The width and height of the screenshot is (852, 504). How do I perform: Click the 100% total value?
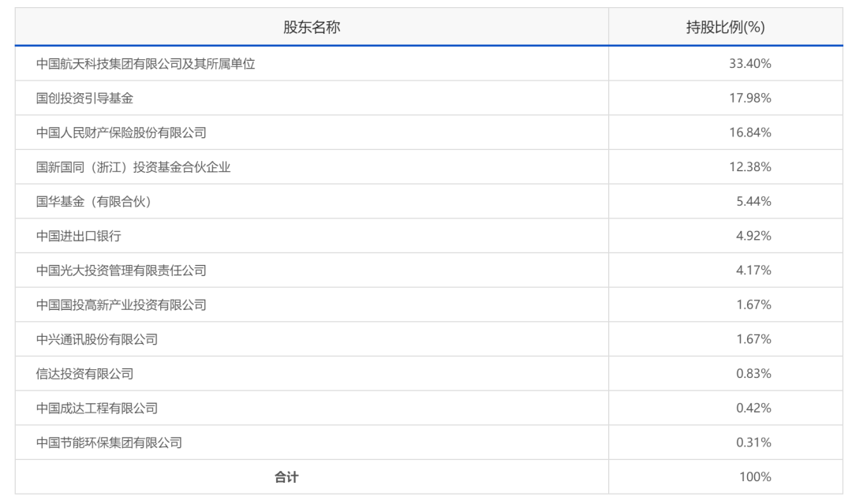(755, 478)
